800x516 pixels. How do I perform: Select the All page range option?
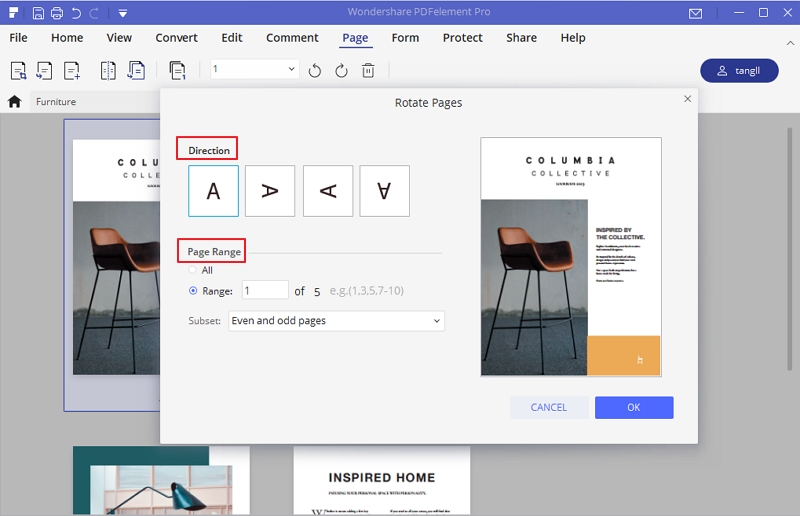click(193, 270)
